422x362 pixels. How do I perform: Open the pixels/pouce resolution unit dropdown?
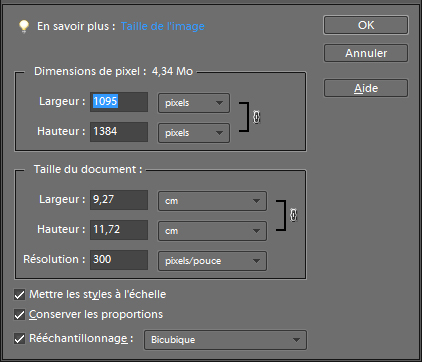212,261
